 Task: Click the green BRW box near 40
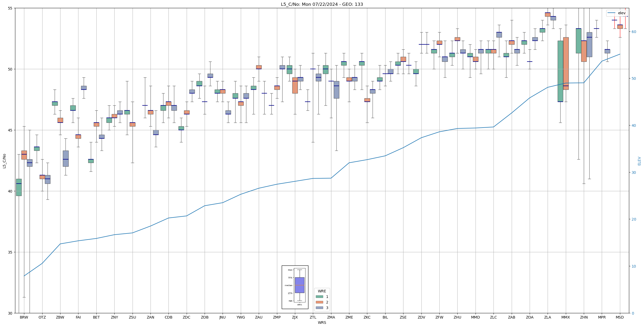(19, 187)
